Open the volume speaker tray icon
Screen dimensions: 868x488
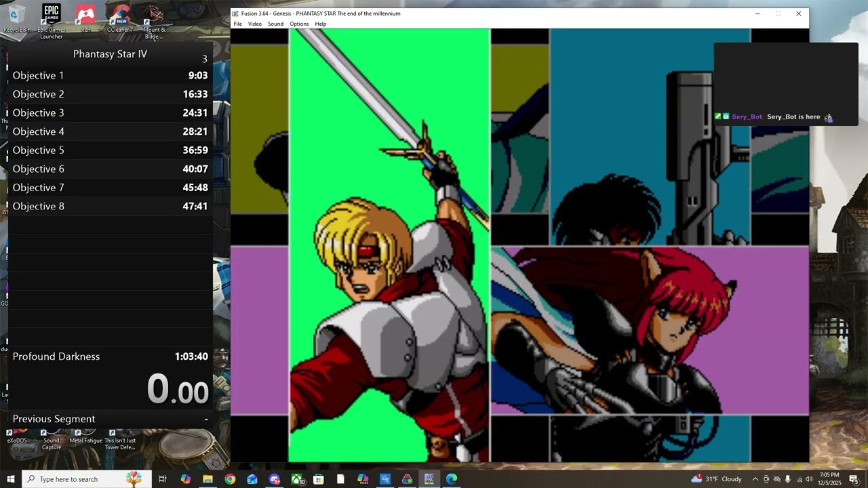click(x=809, y=479)
